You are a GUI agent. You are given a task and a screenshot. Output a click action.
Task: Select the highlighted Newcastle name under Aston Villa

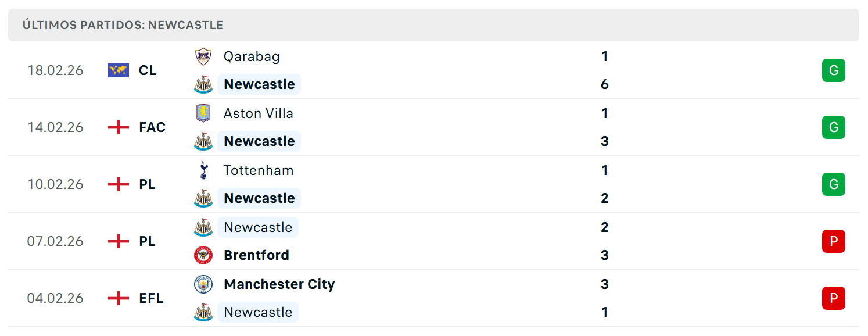[x=259, y=141]
